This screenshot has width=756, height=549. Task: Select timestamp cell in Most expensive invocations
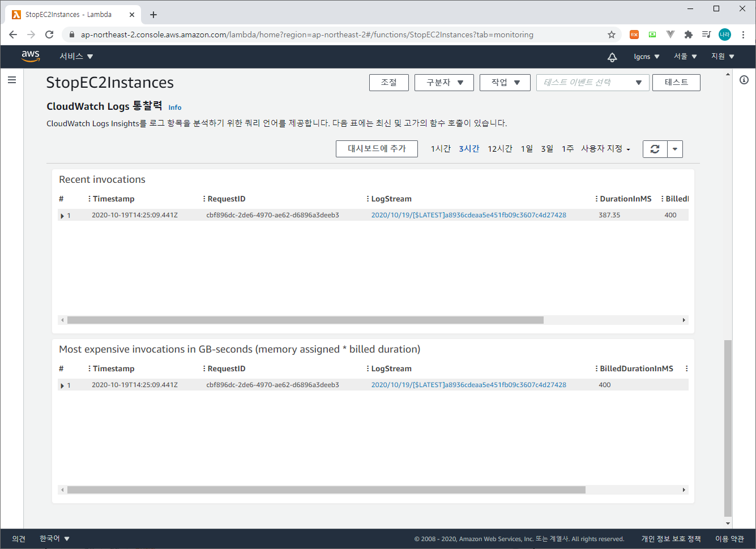coord(135,385)
